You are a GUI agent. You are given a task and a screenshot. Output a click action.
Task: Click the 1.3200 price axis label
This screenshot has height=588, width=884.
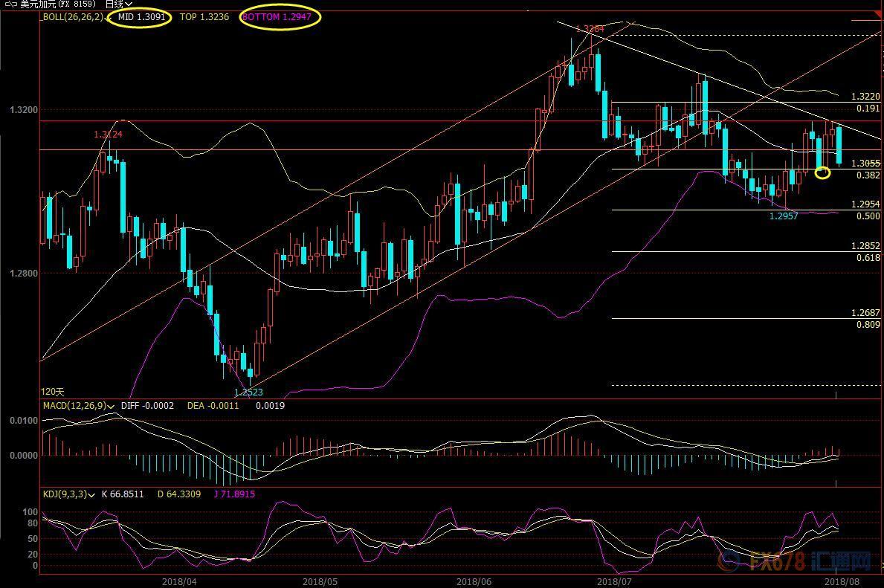click(24, 109)
